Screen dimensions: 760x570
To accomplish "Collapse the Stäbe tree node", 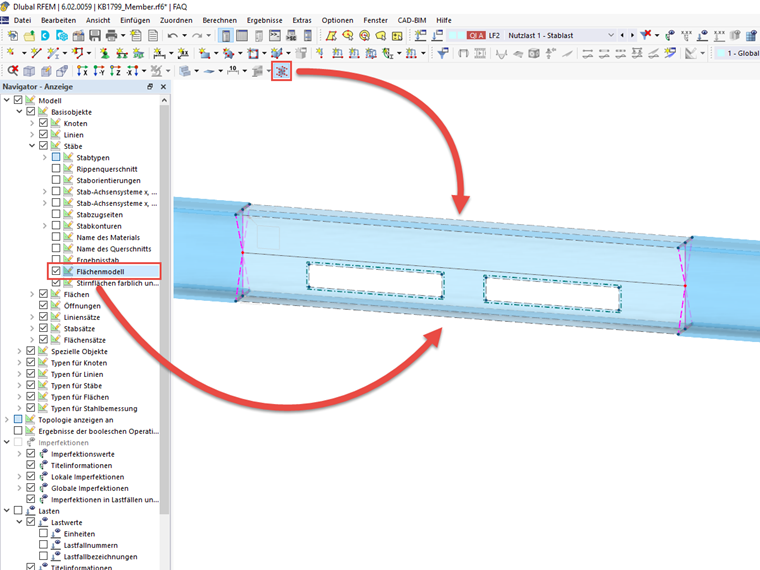I will [32, 146].
